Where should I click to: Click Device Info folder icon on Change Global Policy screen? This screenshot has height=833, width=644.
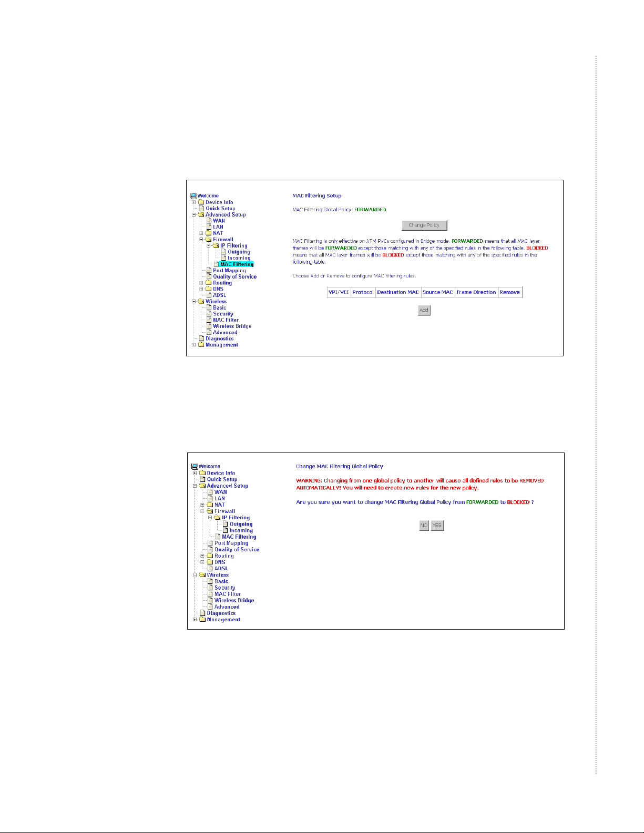(x=202, y=473)
